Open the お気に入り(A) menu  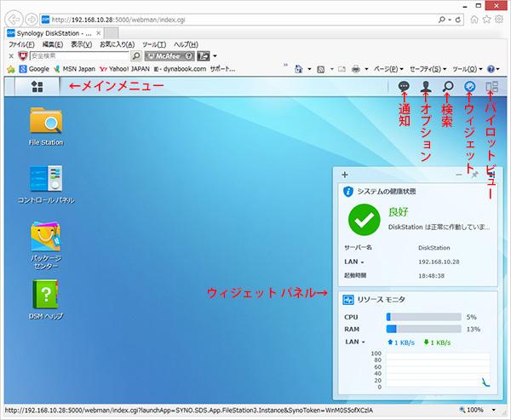pyautogui.click(x=117, y=44)
